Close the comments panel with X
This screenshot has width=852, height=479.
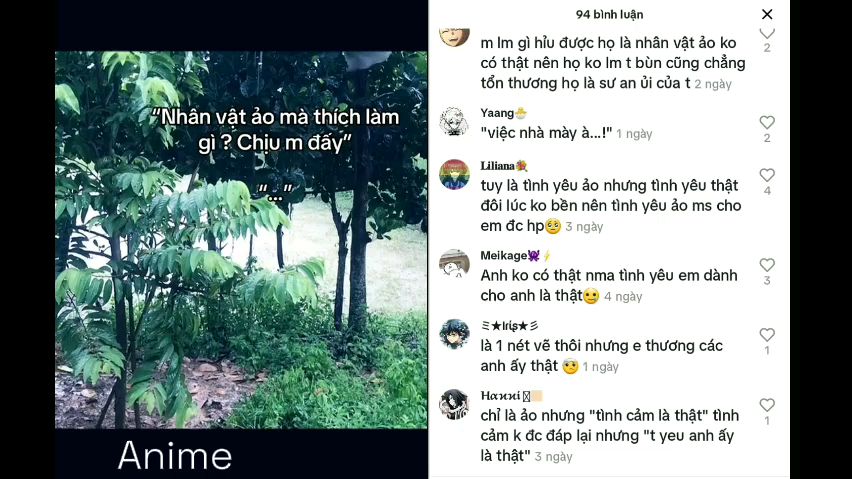pos(767,14)
